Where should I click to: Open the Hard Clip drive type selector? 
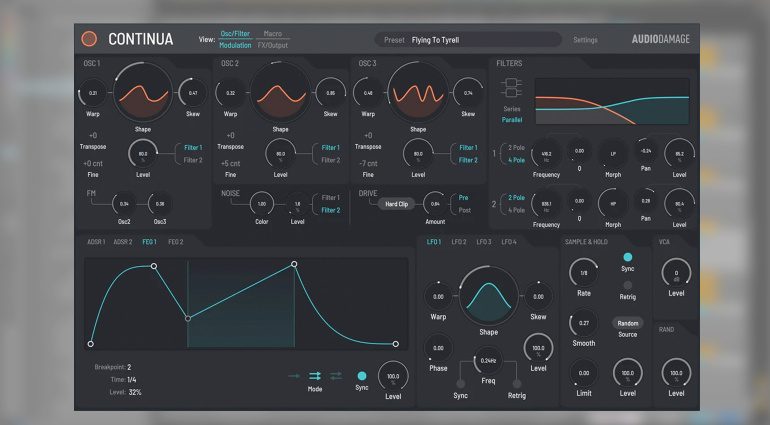pyautogui.click(x=398, y=203)
